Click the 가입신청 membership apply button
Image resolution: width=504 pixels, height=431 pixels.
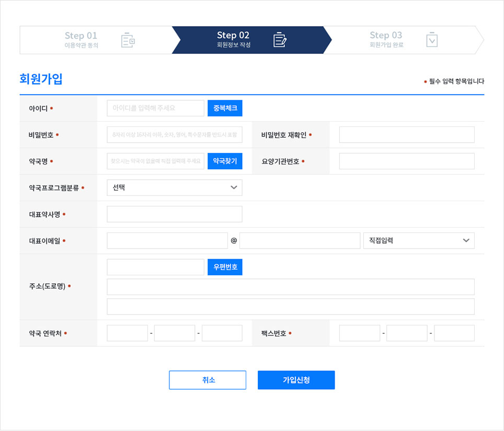click(x=296, y=380)
